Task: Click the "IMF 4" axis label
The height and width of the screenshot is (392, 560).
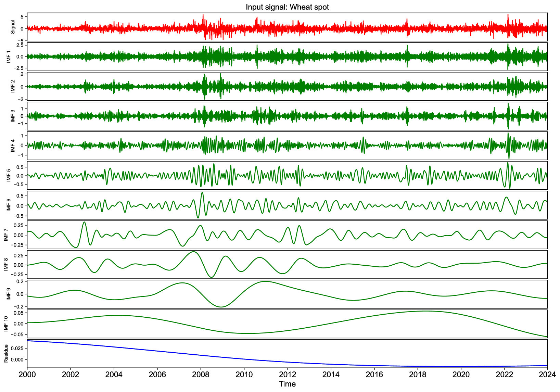Action: [13, 146]
